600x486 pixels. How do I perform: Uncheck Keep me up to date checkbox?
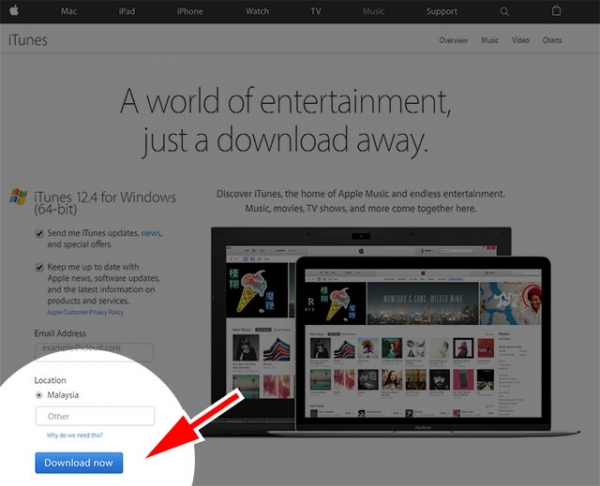[39, 267]
